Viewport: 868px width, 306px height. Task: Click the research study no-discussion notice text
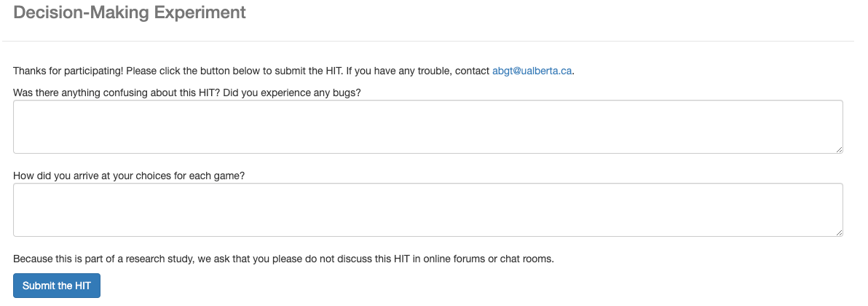click(283, 259)
